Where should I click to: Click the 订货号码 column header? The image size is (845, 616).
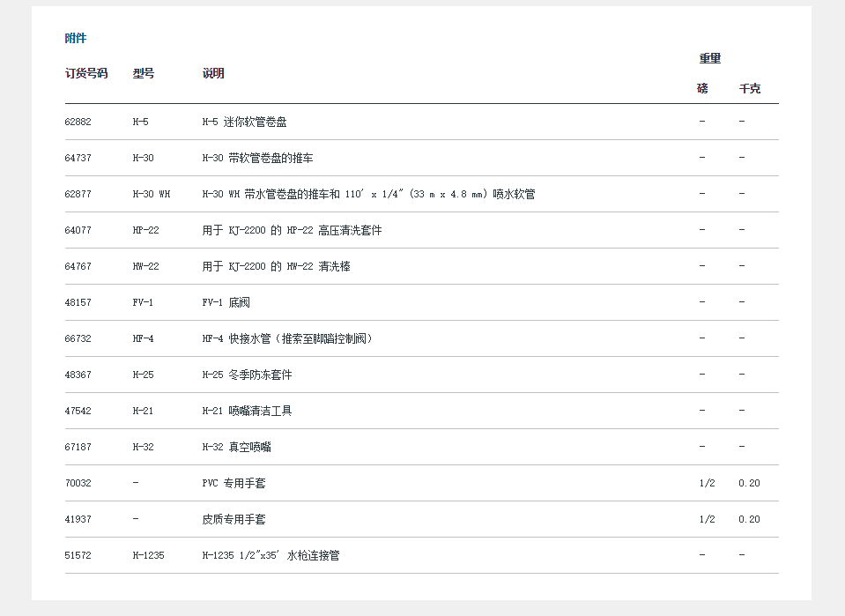(86, 73)
